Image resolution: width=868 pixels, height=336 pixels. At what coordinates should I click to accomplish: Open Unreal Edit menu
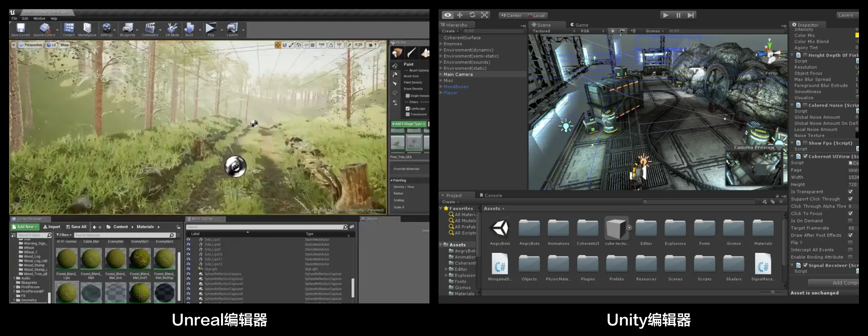click(x=25, y=19)
